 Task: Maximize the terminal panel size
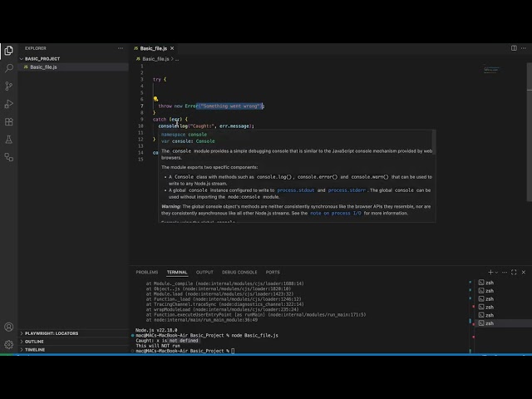[514, 272]
